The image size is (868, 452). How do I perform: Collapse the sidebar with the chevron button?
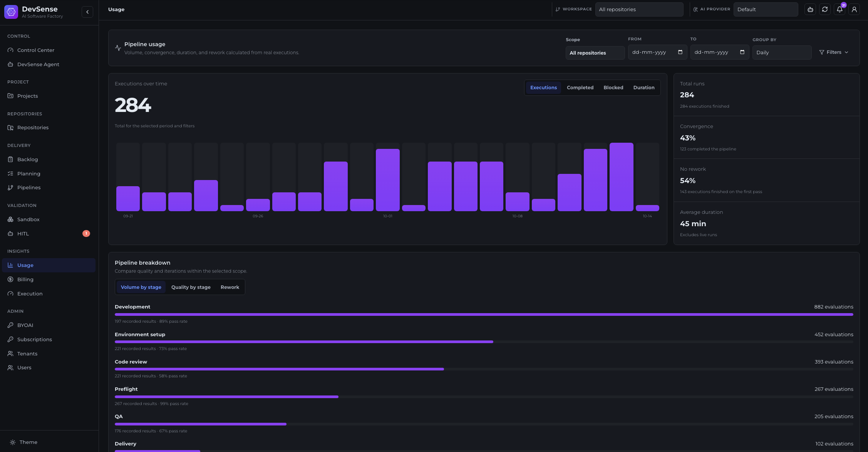[x=87, y=12]
